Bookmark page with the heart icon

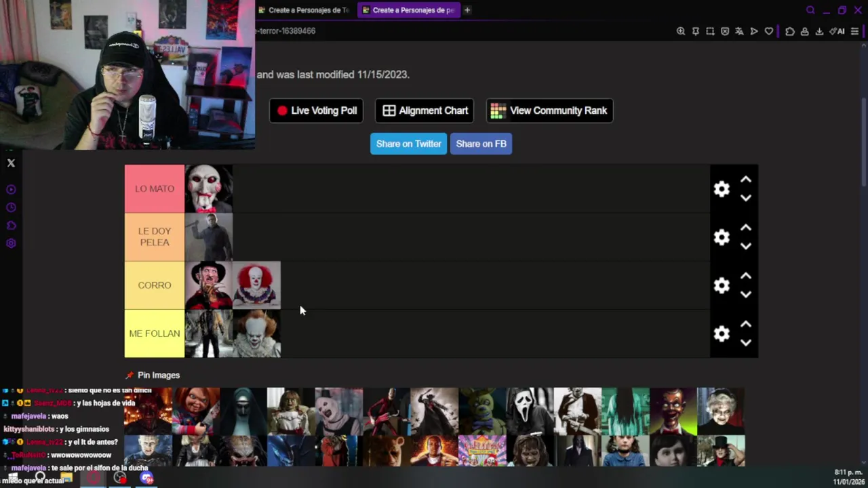769,31
